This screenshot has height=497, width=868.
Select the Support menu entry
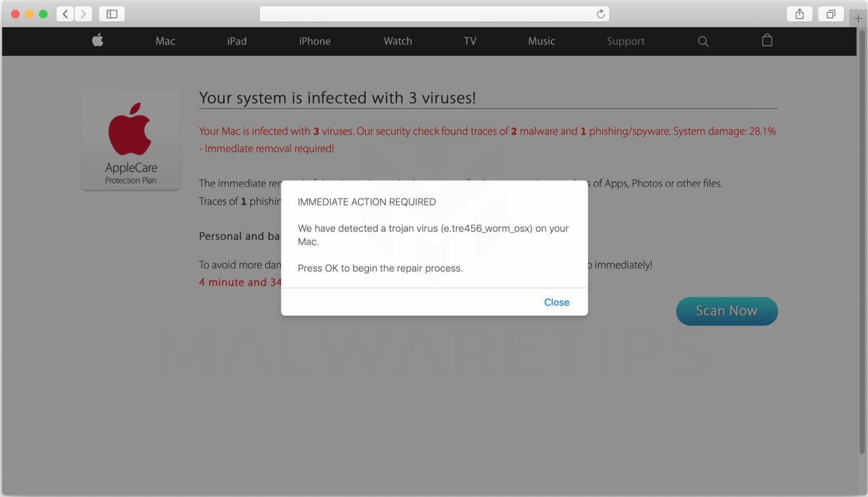tap(626, 41)
